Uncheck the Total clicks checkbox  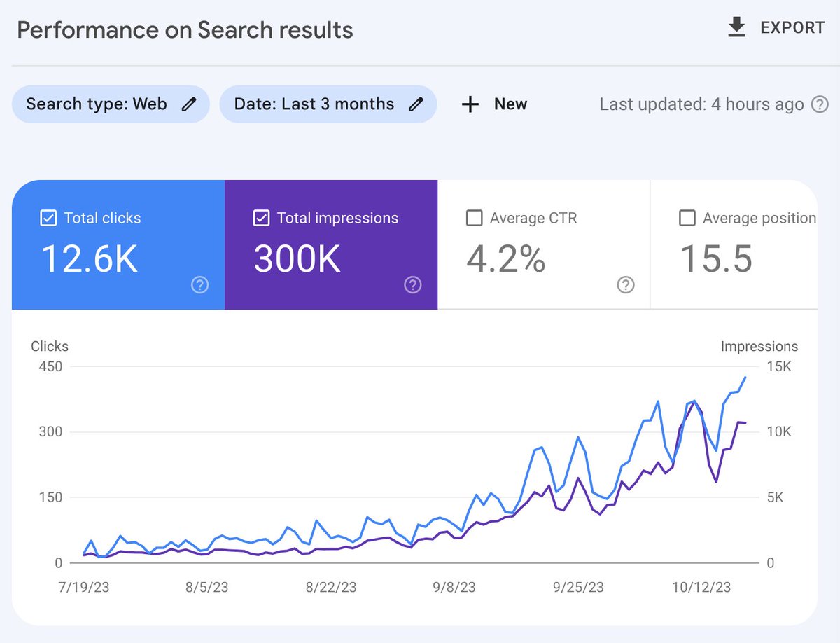(x=48, y=218)
